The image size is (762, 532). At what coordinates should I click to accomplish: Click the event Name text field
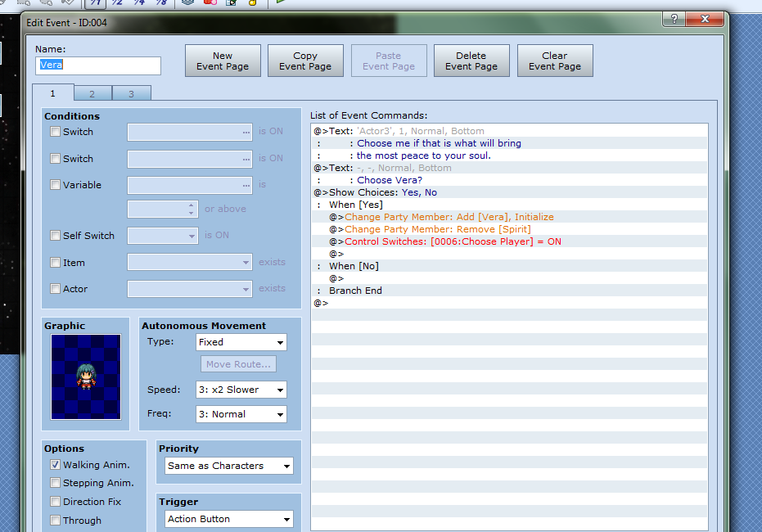(x=98, y=65)
